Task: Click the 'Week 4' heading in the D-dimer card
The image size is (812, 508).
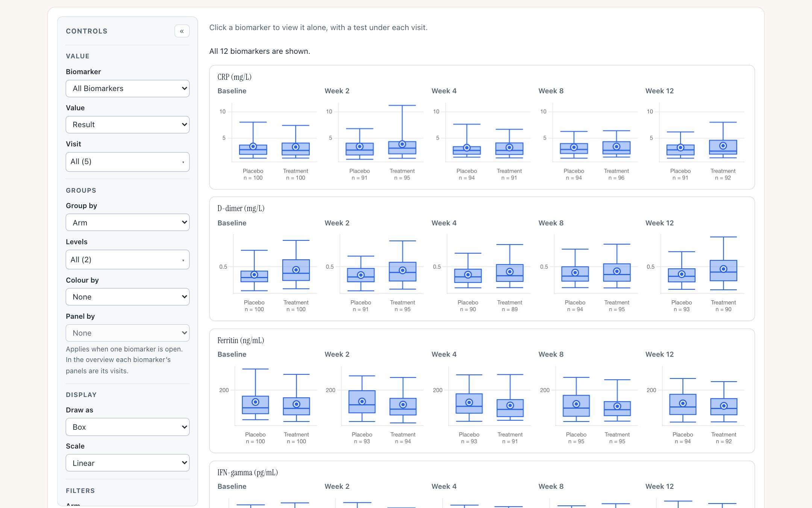Action: coord(444,223)
